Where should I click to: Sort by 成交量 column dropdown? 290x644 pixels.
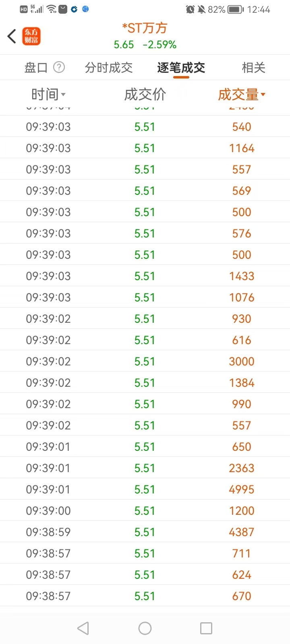click(241, 95)
